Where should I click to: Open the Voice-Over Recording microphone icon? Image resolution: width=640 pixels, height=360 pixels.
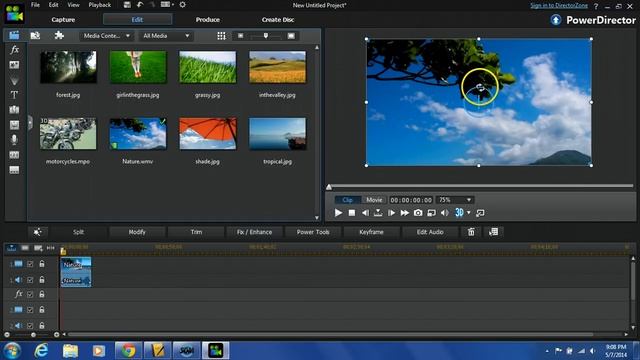[14, 140]
